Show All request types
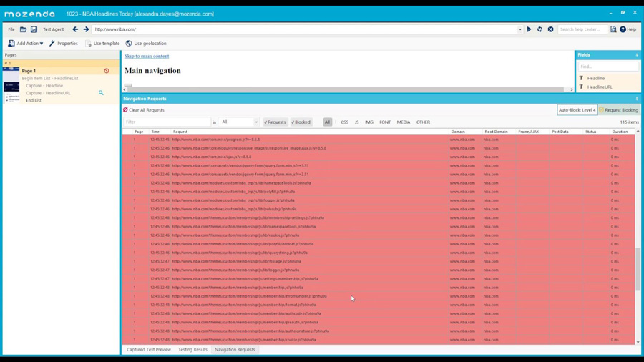 pos(327,122)
